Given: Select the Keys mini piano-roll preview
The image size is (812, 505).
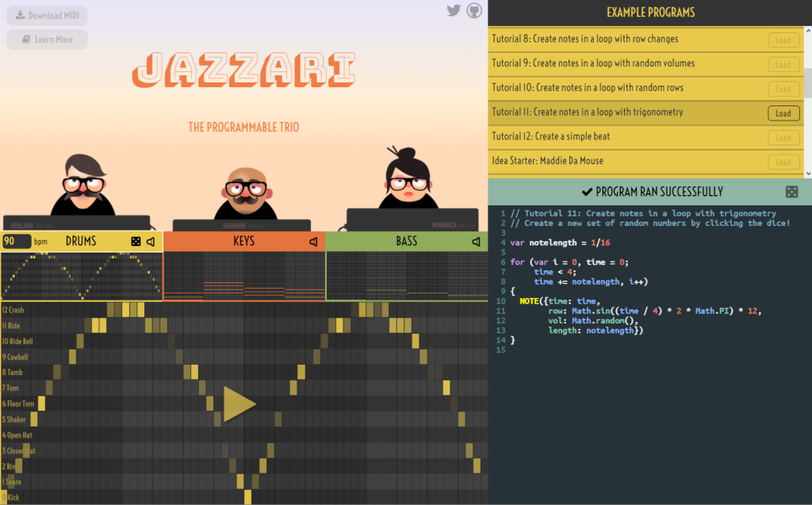Looking at the screenshot, I should click(x=244, y=276).
